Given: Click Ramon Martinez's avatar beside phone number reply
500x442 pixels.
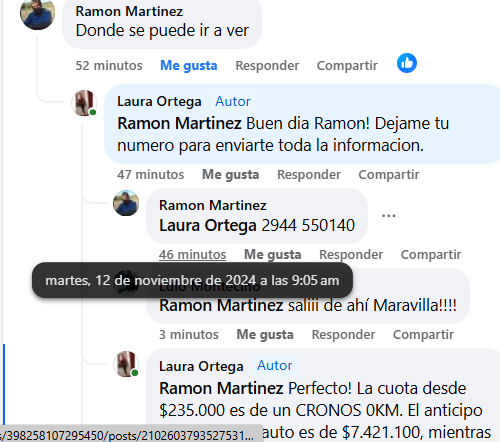Looking at the screenshot, I should click(126, 203).
